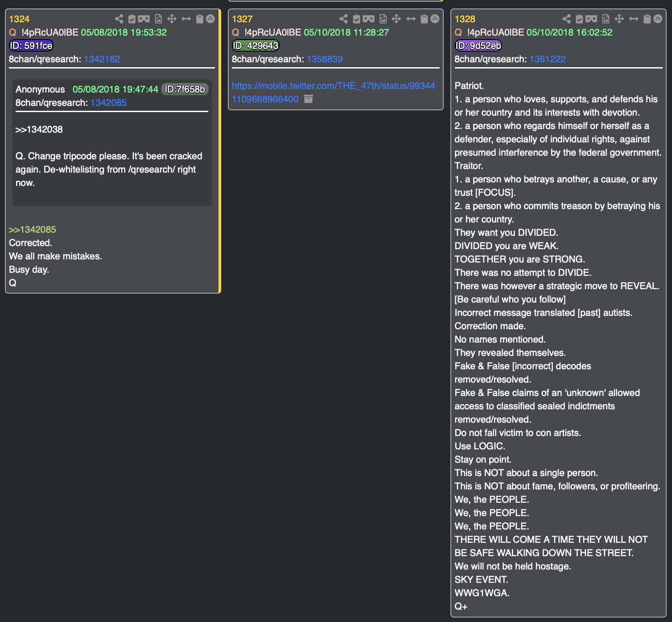This screenshot has height=622, width=672.
Task: Click post number 1324
Action: (19, 19)
